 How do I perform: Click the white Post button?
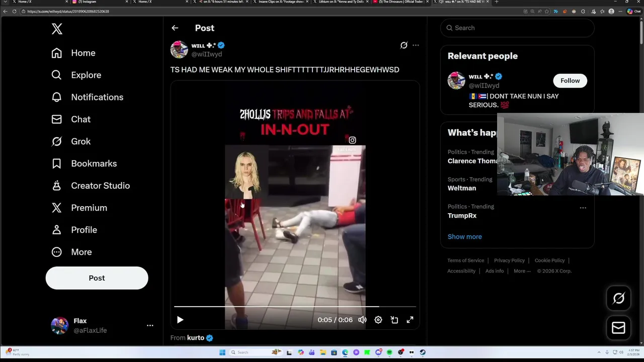click(97, 278)
